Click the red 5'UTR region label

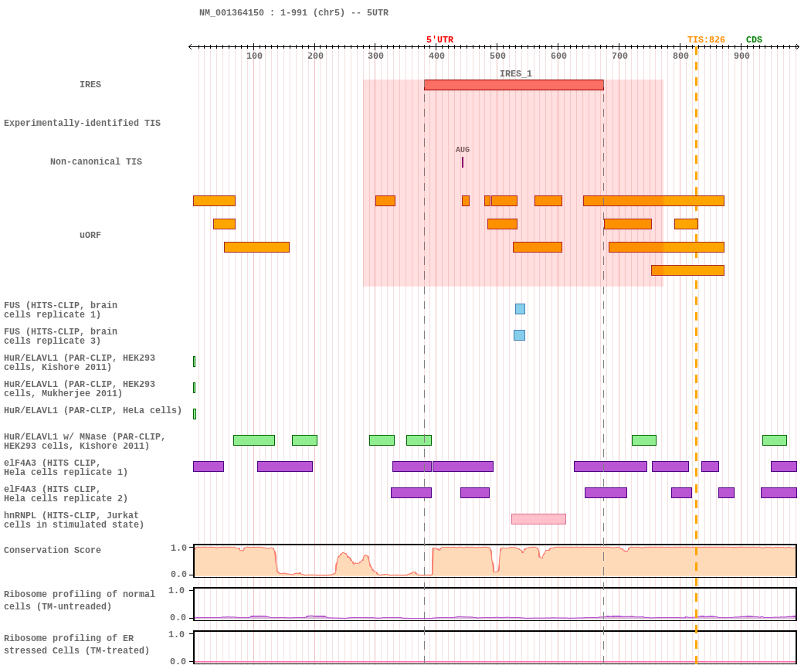click(439, 40)
